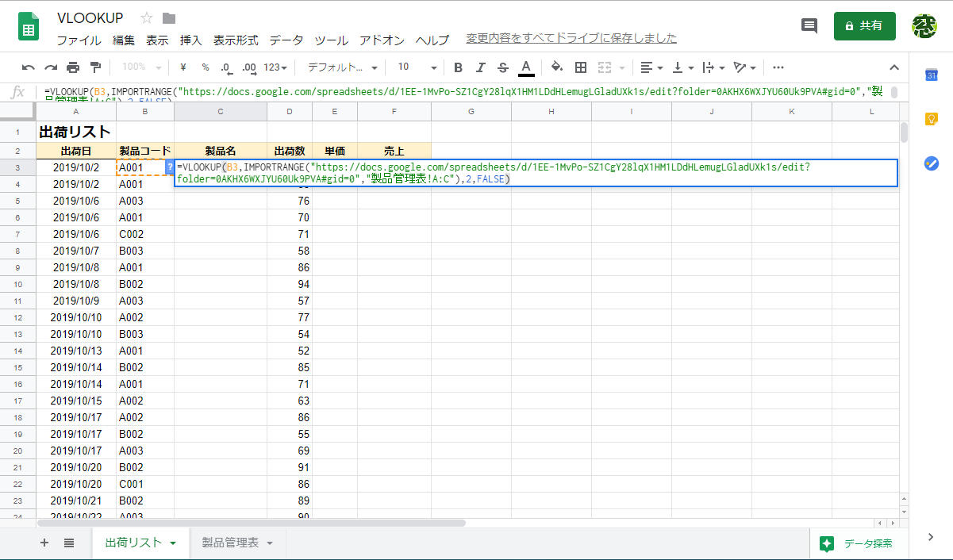Open the ファイル menu
The width and height of the screenshot is (953, 560).
79,40
